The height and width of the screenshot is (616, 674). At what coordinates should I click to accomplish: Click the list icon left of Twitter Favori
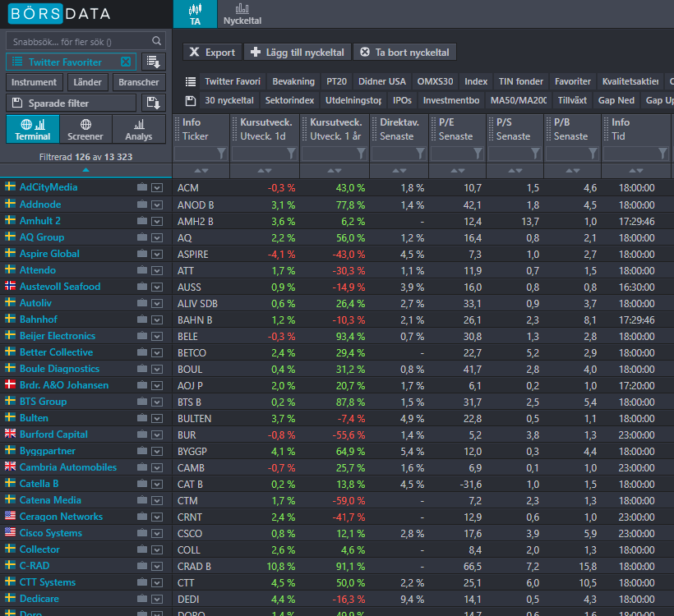[191, 81]
